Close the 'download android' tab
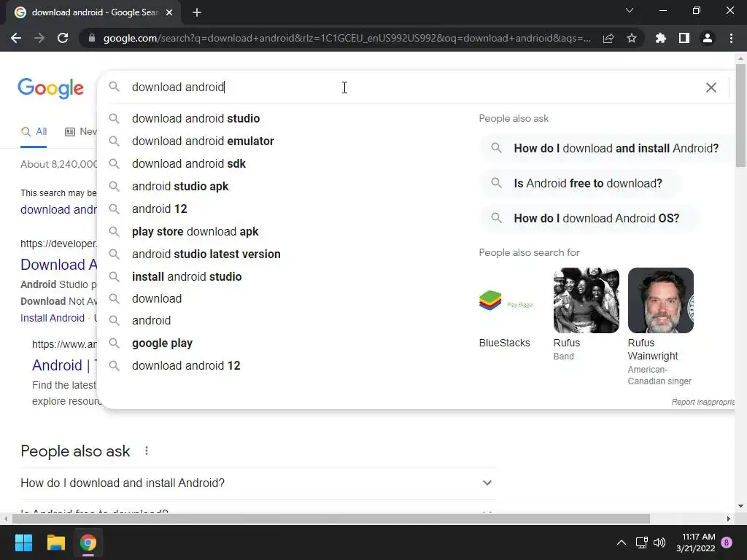This screenshot has width=747, height=560. point(169,12)
